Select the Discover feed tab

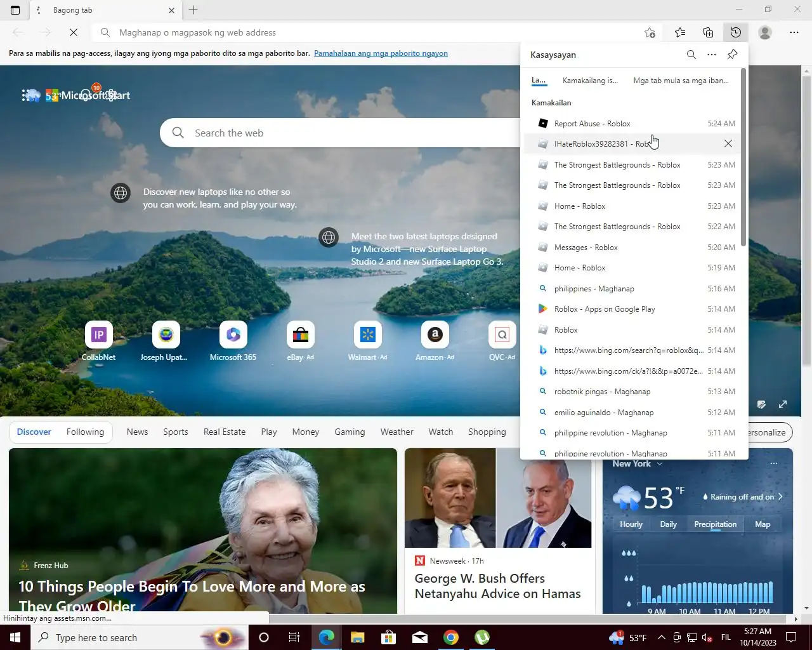pos(34,432)
